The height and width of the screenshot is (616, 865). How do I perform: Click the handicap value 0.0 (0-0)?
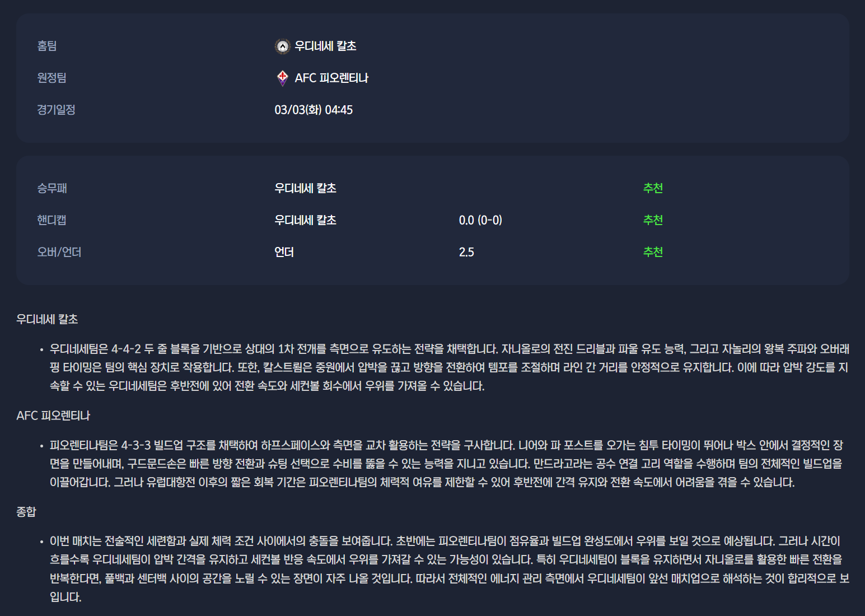point(480,220)
